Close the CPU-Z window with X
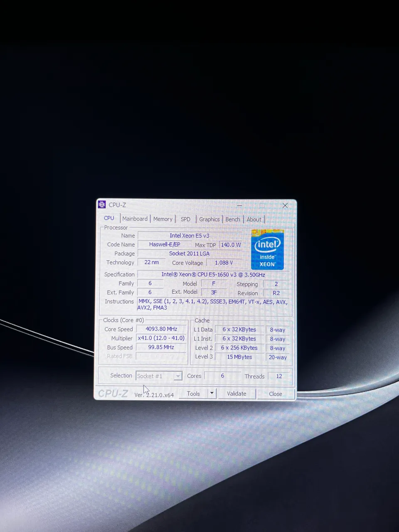Image resolution: width=399 pixels, height=532 pixels. [285, 205]
